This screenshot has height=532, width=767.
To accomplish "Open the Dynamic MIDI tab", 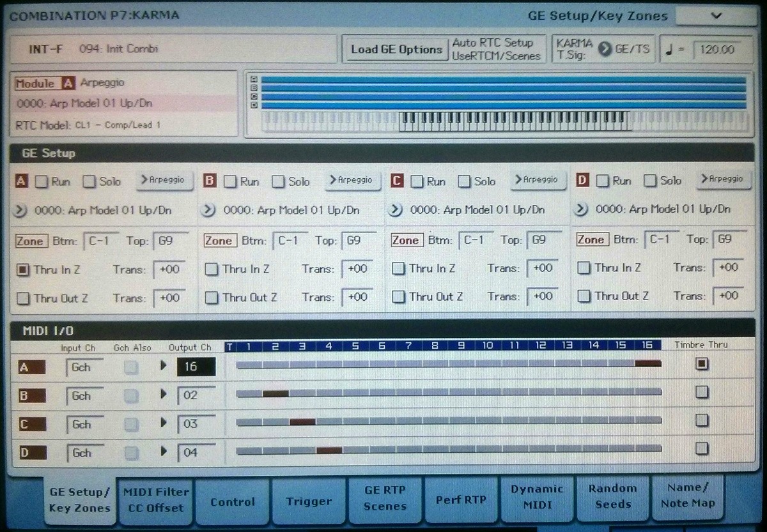I will [537, 497].
